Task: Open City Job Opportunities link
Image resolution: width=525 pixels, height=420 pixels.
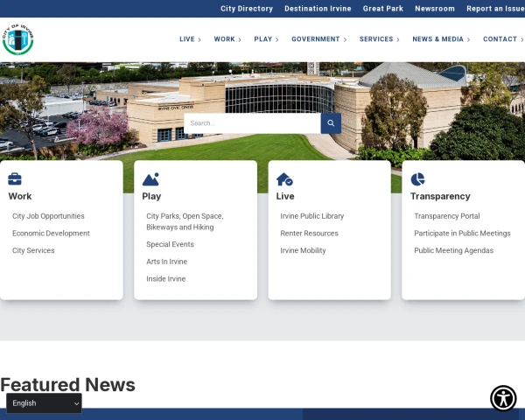Action: tap(48, 216)
